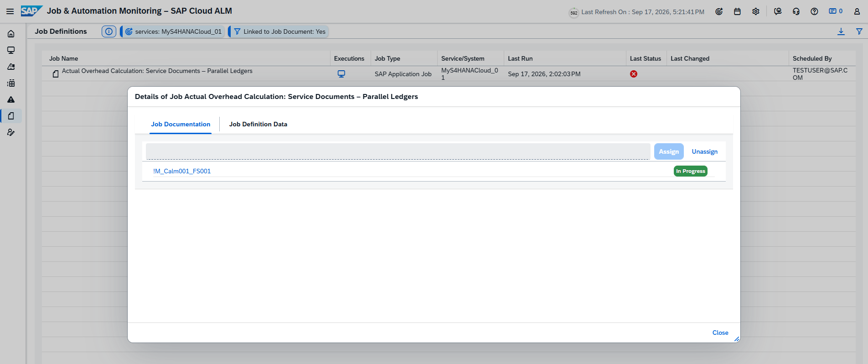Click the Last Status column header
This screenshot has height=364, width=868.
pos(646,58)
